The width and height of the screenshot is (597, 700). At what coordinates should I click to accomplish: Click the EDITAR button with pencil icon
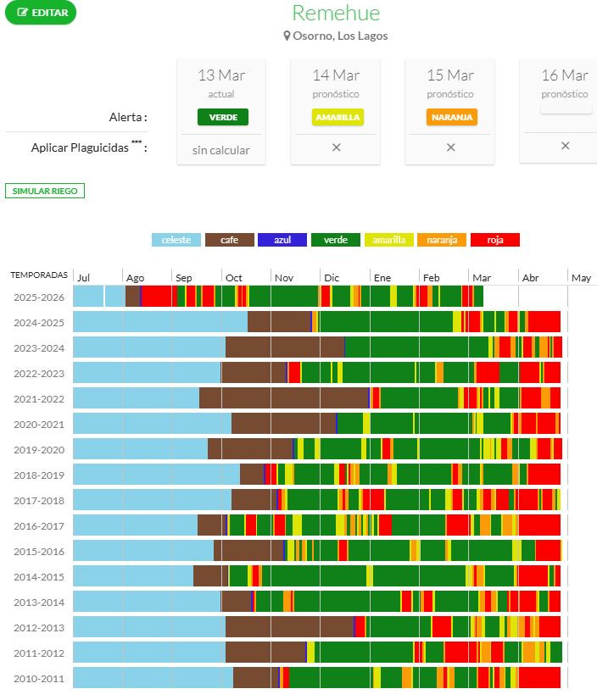click(41, 13)
